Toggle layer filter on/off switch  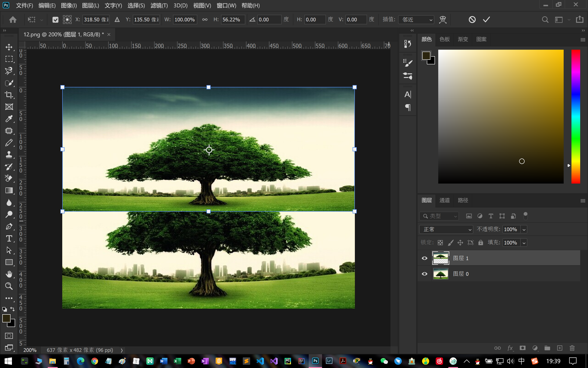(x=525, y=216)
